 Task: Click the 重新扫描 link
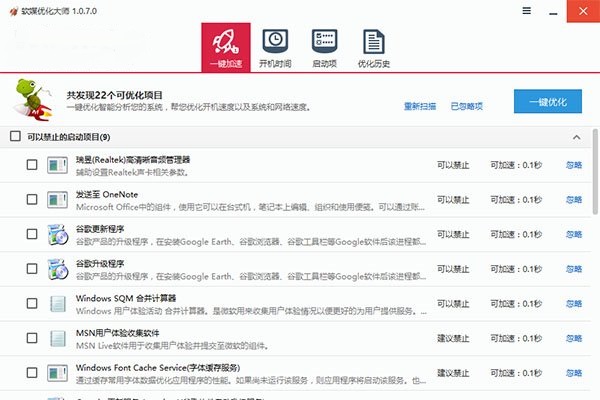click(419, 105)
